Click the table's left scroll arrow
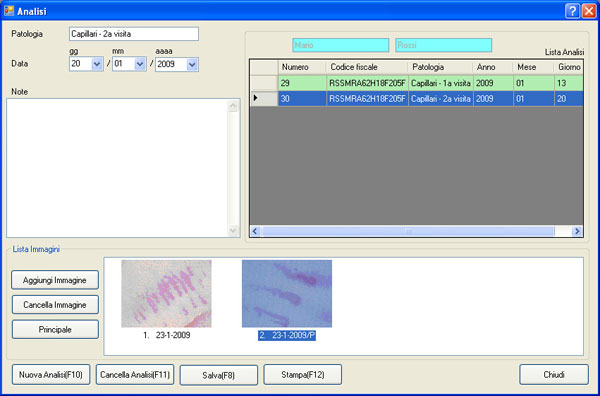Viewport: 600px width, 396px height. coord(255,231)
